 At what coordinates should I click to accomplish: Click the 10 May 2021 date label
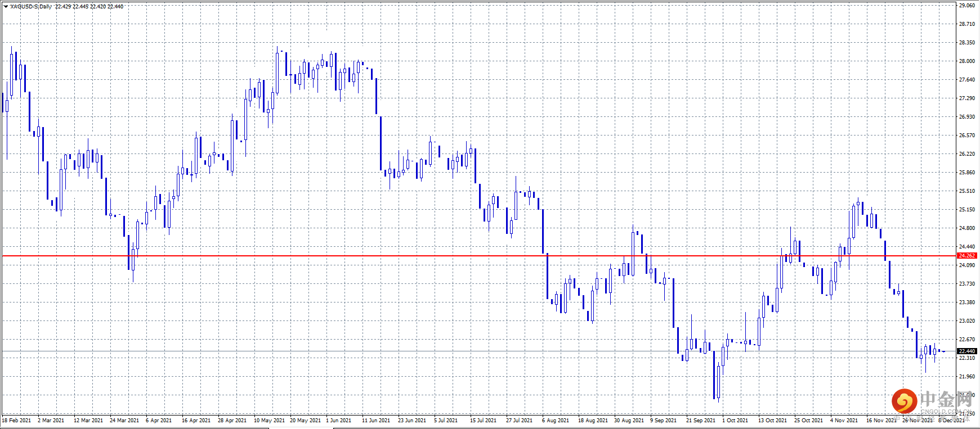pyautogui.click(x=269, y=421)
